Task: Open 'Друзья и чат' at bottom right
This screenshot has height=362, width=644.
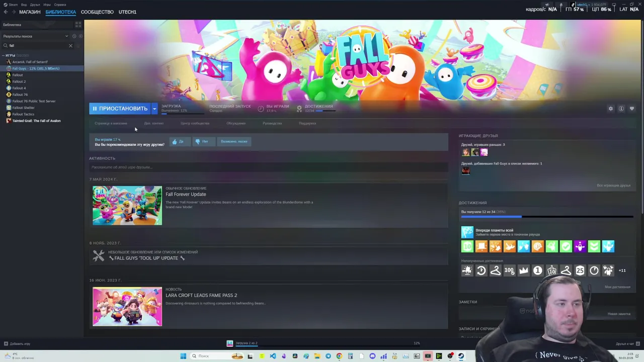Action: pyautogui.click(x=627, y=344)
